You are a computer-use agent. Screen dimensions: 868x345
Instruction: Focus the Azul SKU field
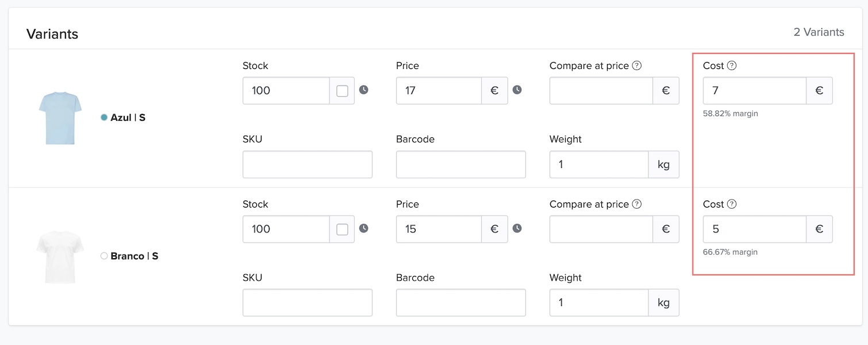pos(308,164)
